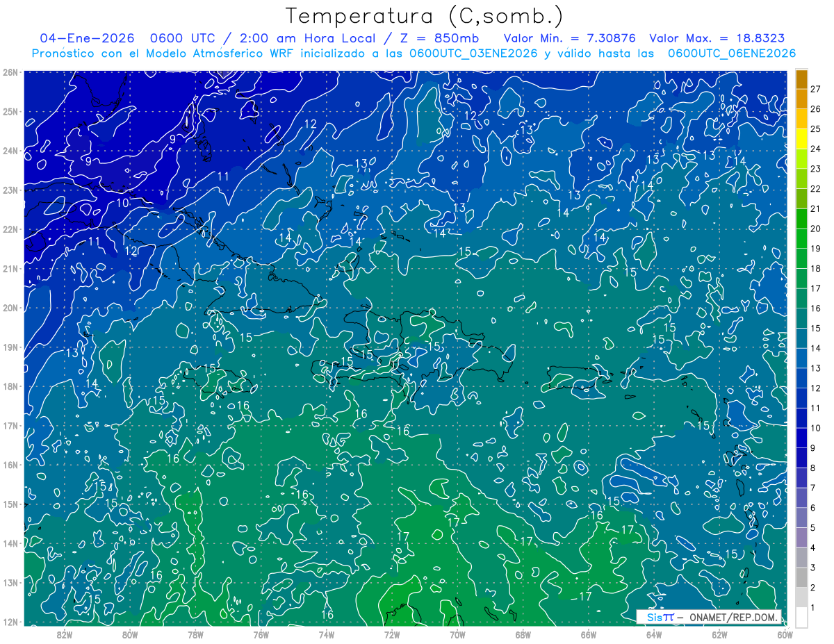Click the number 25 on the color scale
This screenshot has width=834, height=644.
pos(815,129)
